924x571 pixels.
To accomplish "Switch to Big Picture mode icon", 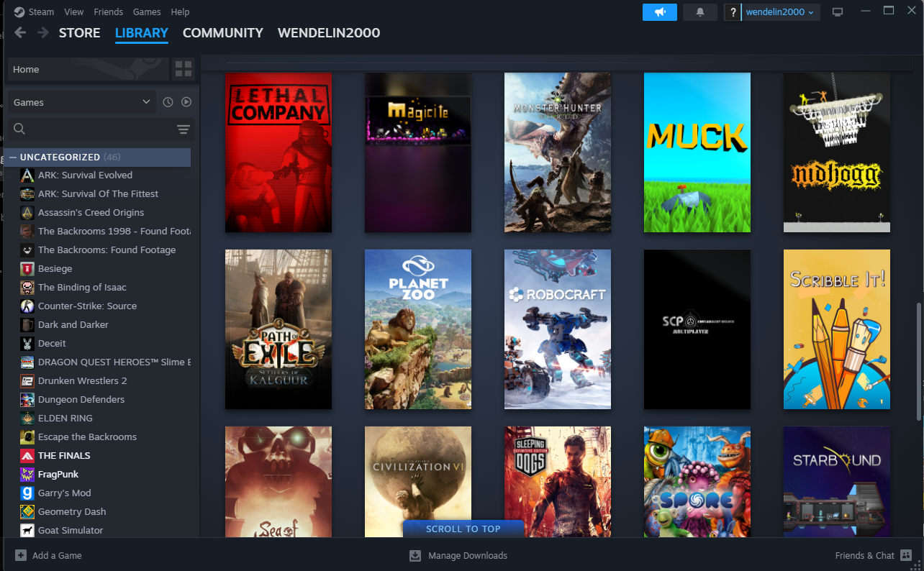I will (837, 12).
